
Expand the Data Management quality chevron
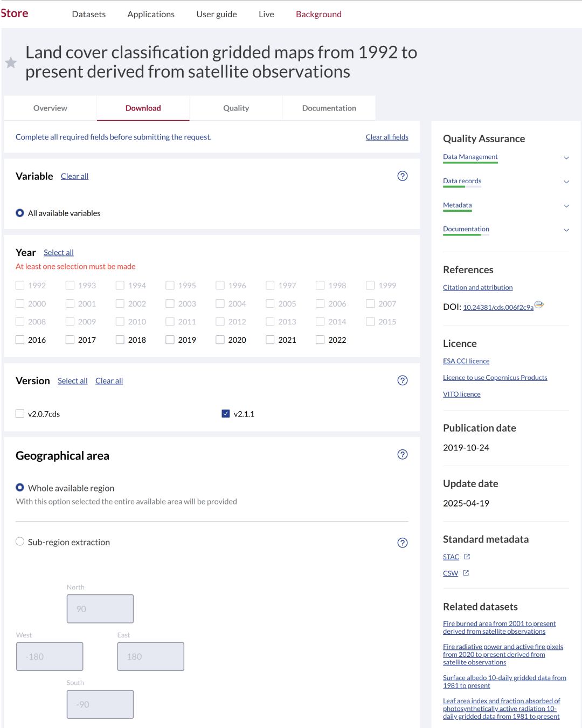point(566,158)
